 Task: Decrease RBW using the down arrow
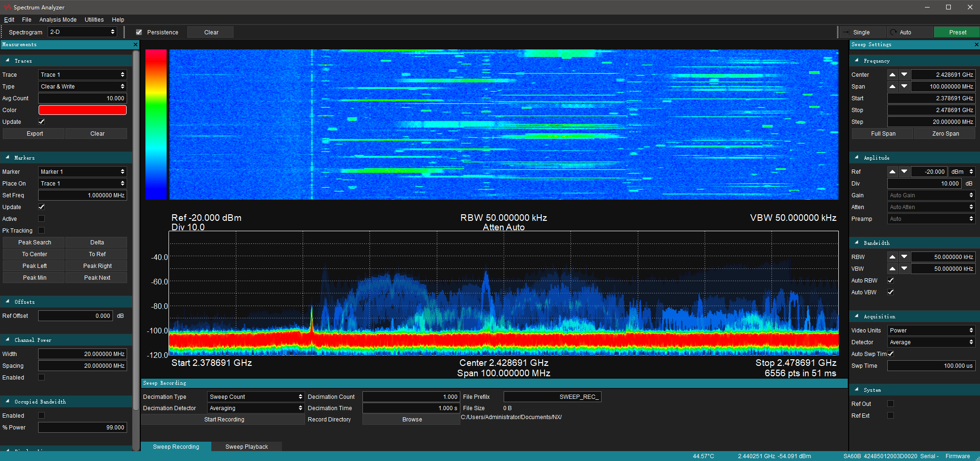904,257
